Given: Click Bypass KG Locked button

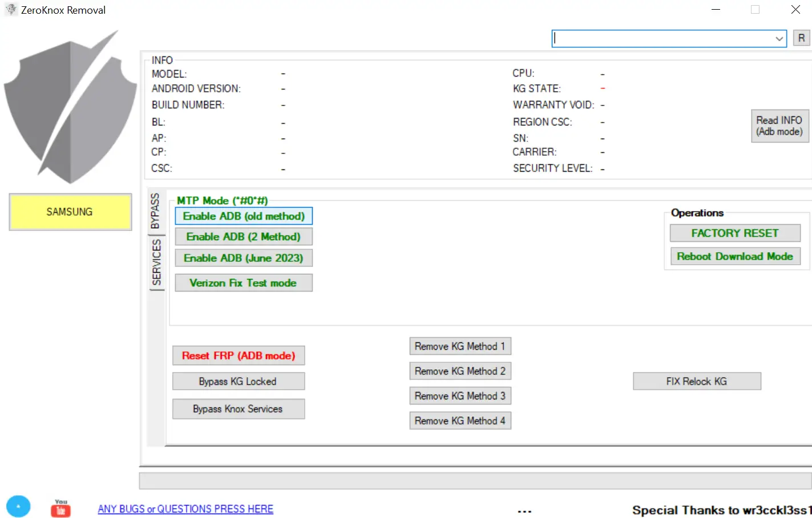Looking at the screenshot, I should 239,381.
